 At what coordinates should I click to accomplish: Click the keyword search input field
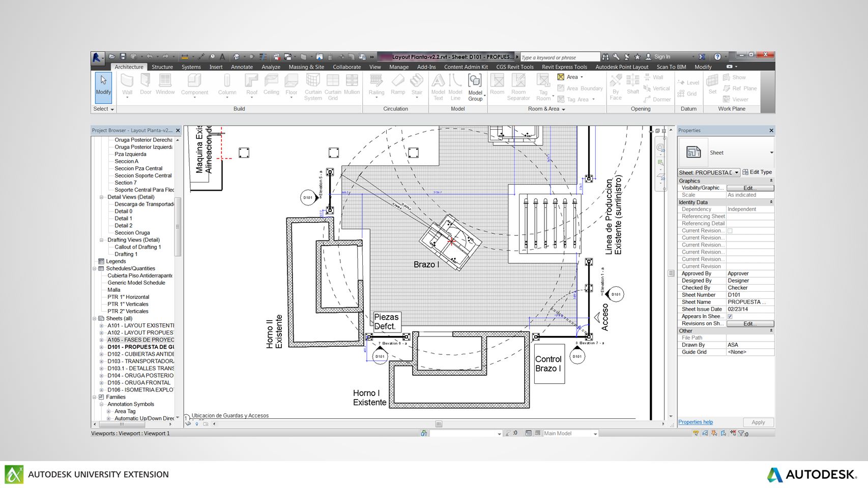[x=560, y=57]
